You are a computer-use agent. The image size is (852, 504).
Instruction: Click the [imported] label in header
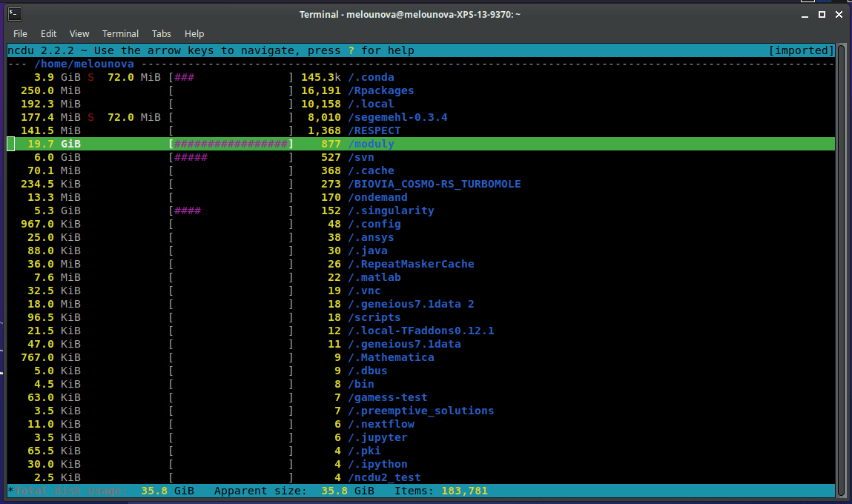pyautogui.click(x=801, y=50)
